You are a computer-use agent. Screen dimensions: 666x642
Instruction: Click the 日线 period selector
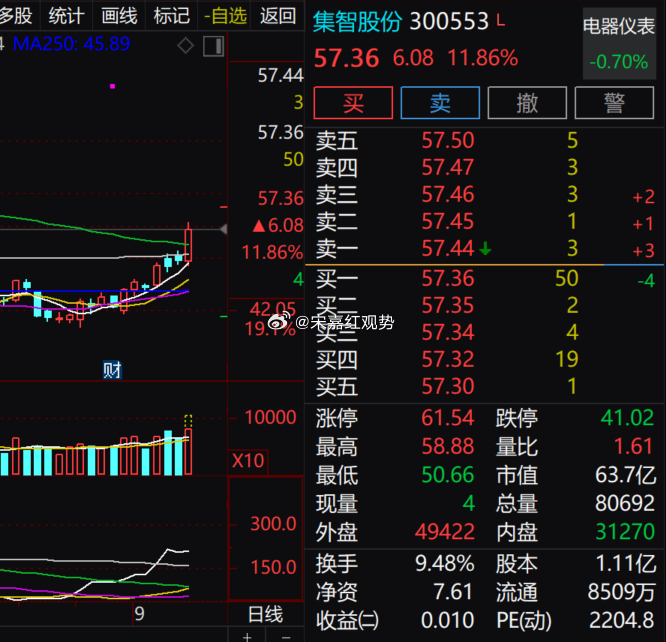tap(265, 614)
